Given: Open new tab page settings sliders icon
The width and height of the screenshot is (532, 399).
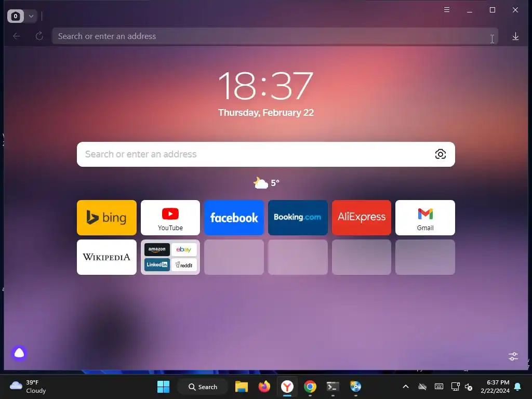Looking at the screenshot, I should click(x=513, y=356).
